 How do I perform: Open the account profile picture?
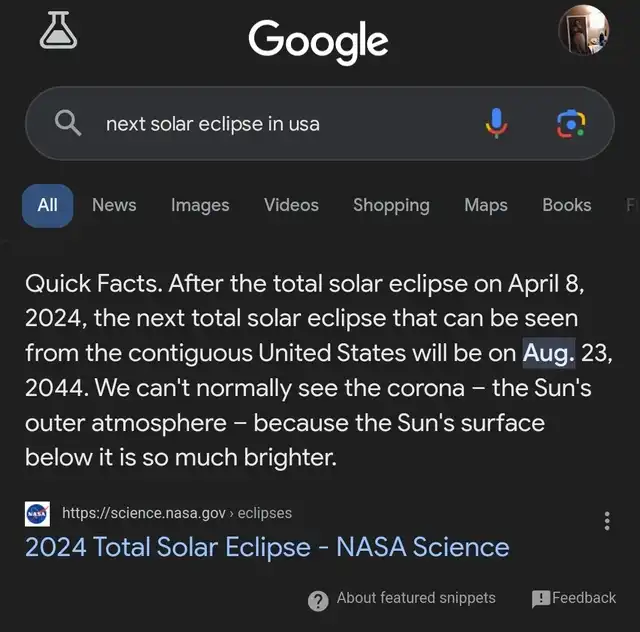click(x=583, y=30)
